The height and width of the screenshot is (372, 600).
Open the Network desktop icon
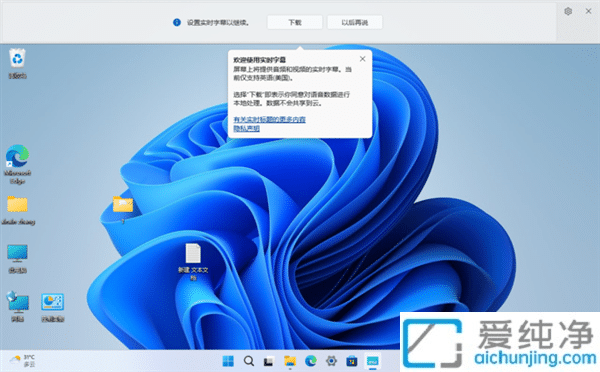pyautogui.click(x=18, y=307)
